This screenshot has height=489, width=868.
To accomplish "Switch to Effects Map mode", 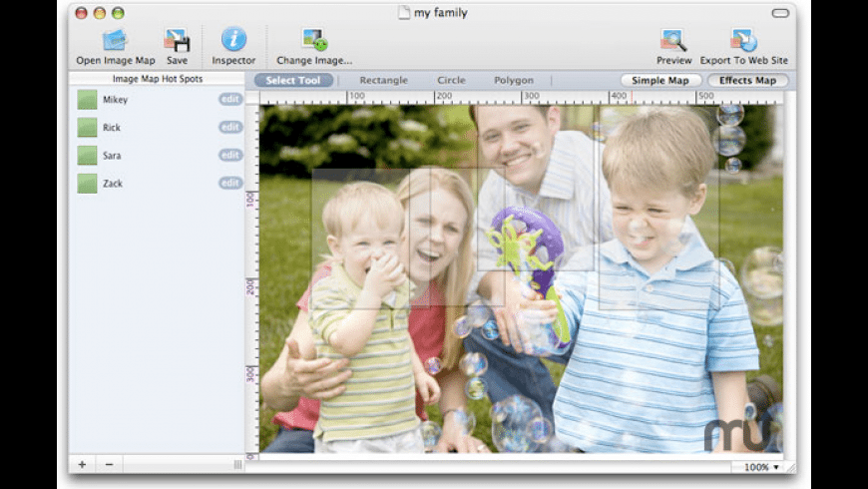I will coord(748,80).
